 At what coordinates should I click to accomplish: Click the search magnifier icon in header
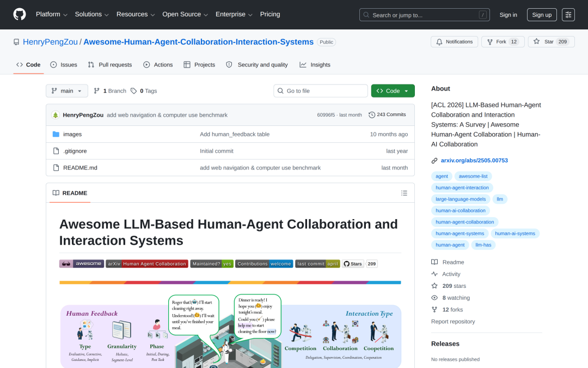(x=366, y=15)
